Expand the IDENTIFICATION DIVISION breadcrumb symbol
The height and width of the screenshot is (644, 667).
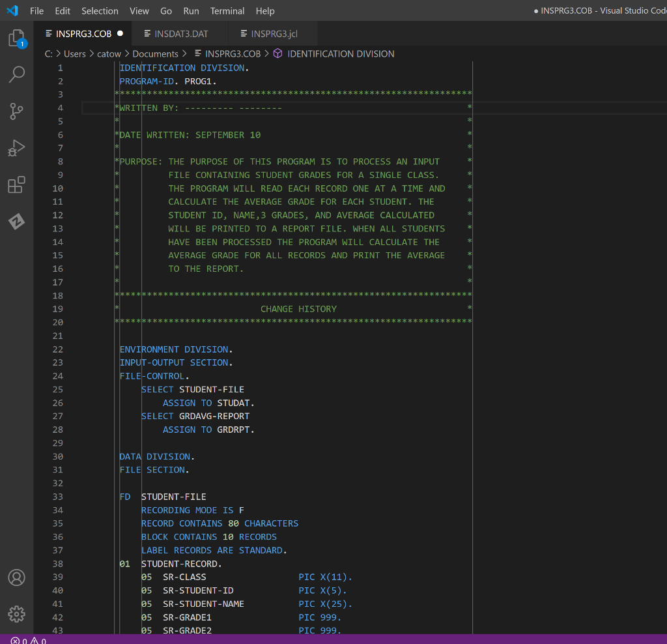pyautogui.click(x=340, y=54)
